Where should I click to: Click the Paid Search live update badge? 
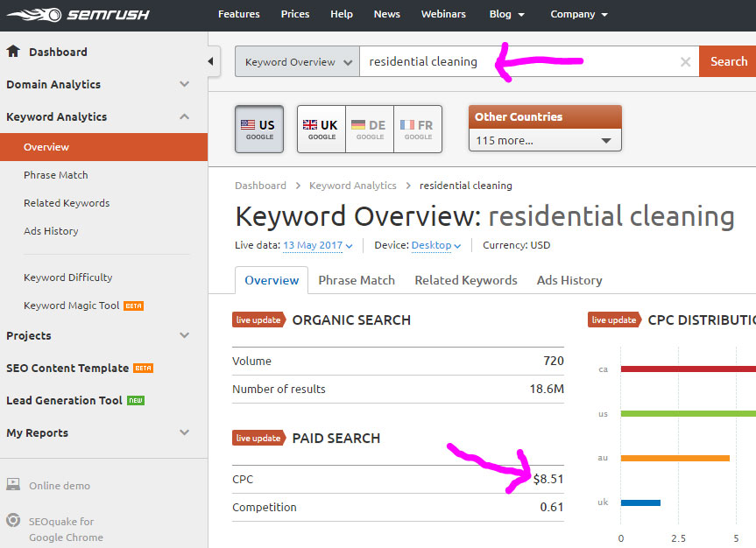[x=259, y=438]
